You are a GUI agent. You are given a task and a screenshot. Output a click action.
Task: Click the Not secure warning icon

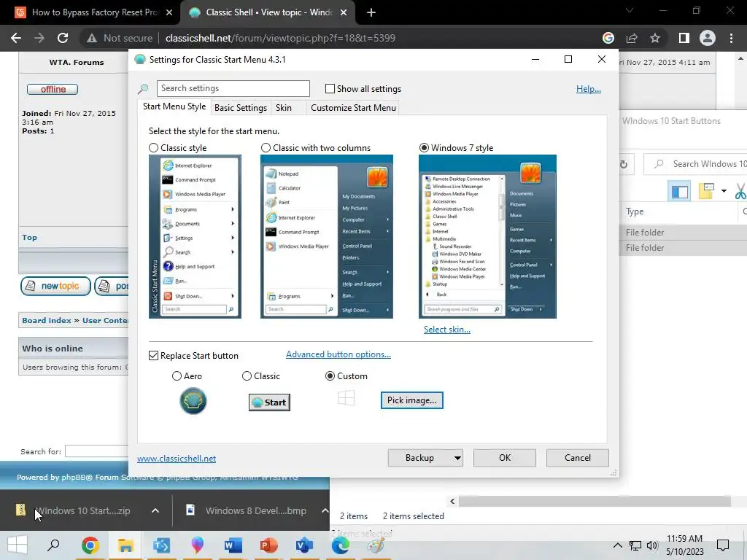[91, 38]
